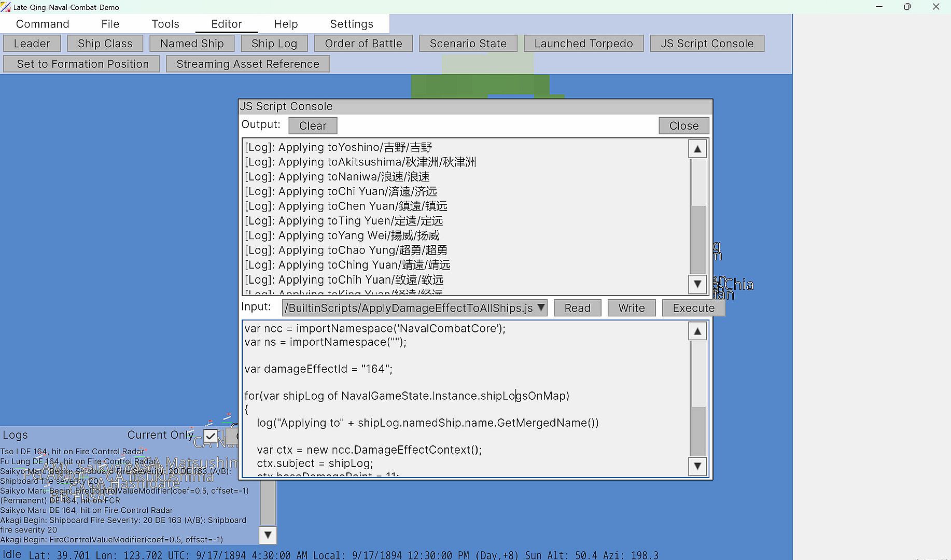Click the 'Applying toTing Yuen' log line
This screenshot has width=951, height=560.
344,220
